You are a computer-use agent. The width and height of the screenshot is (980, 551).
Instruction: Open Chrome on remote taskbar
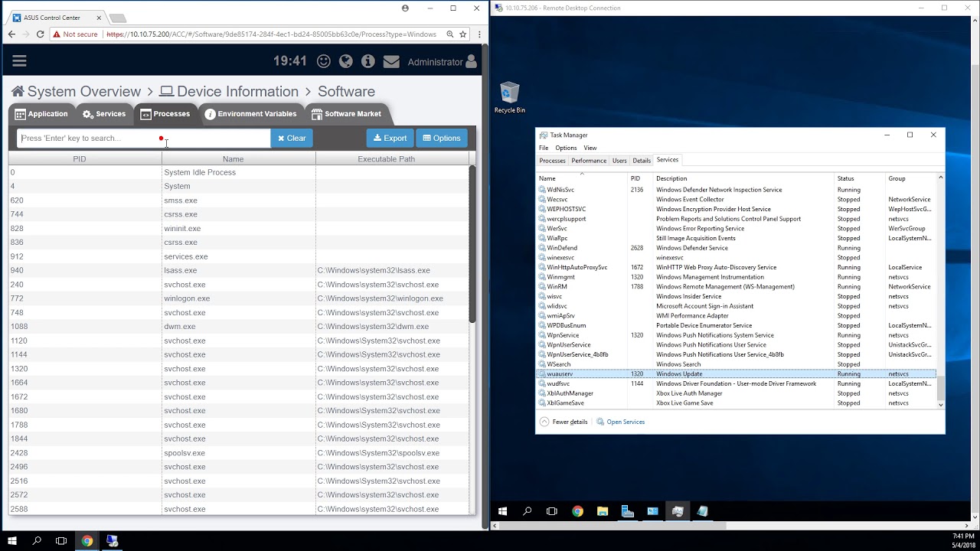tap(577, 511)
